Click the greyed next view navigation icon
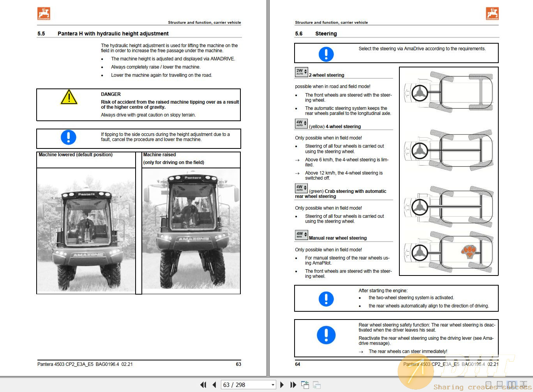Screen dimensions: 533x392 coord(317,385)
